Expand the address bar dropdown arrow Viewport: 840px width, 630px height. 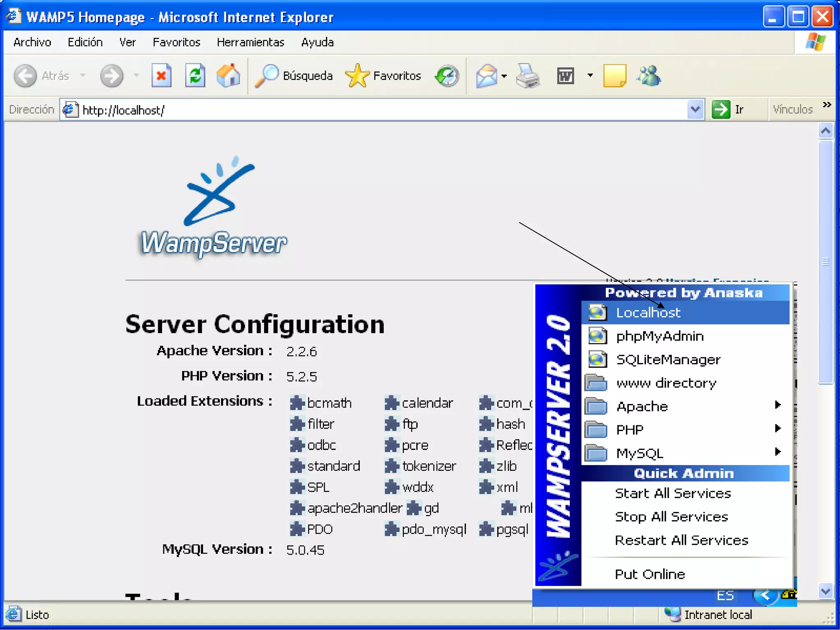[x=695, y=110]
